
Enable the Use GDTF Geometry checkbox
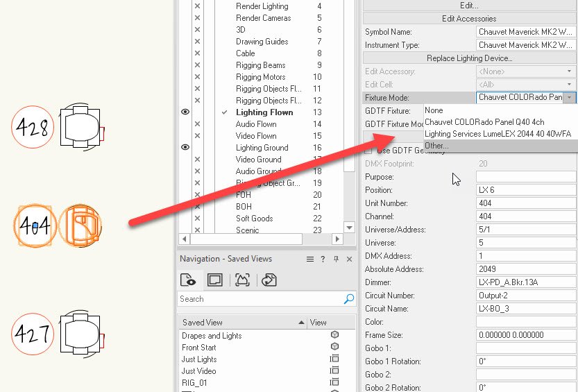pyautogui.click(x=369, y=151)
